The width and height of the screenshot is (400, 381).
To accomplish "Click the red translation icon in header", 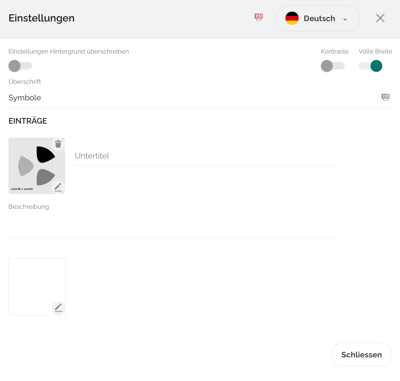I will click(259, 17).
